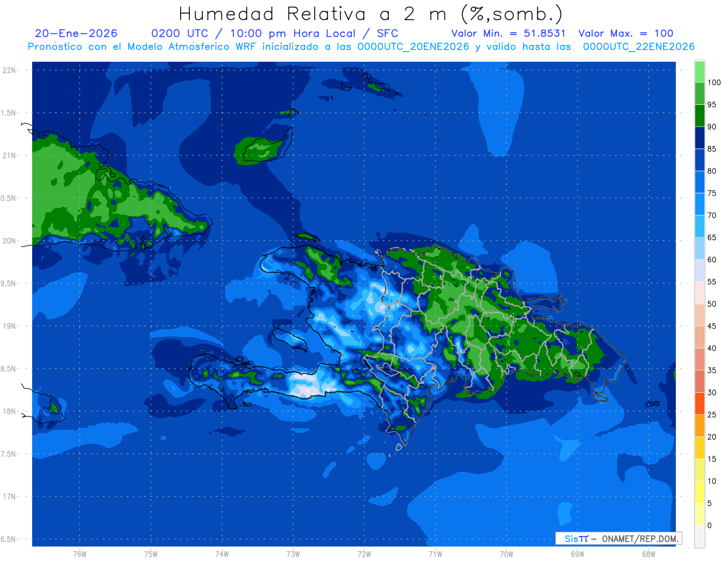Pick the lavender 55–60 legend color
This screenshot has width=728, height=562.
click(699, 270)
